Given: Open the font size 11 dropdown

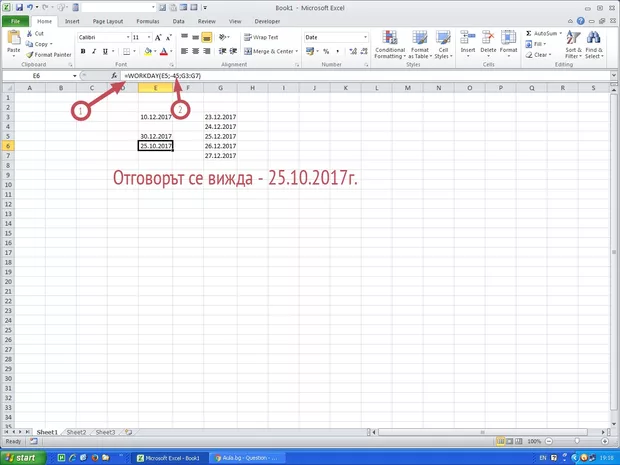Looking at the screenshot, I should [149, 38].
